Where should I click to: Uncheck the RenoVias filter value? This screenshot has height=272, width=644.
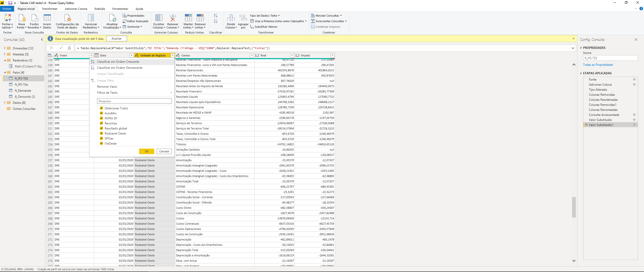point(101,123)
